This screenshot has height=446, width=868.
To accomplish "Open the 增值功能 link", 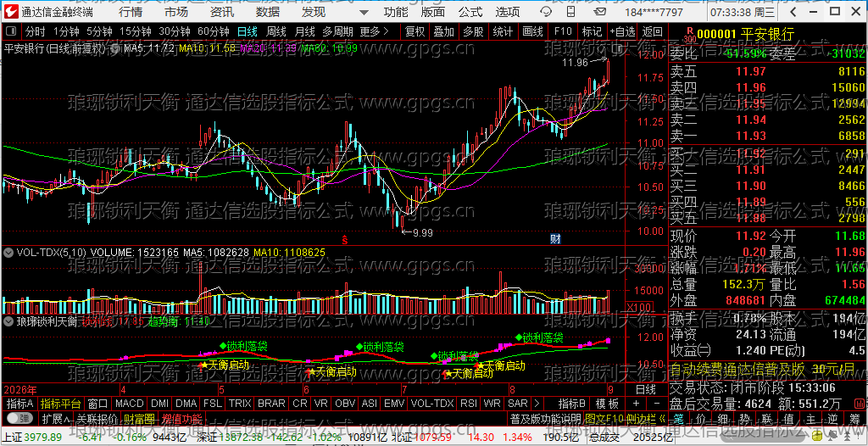I will tap(182, 418).
